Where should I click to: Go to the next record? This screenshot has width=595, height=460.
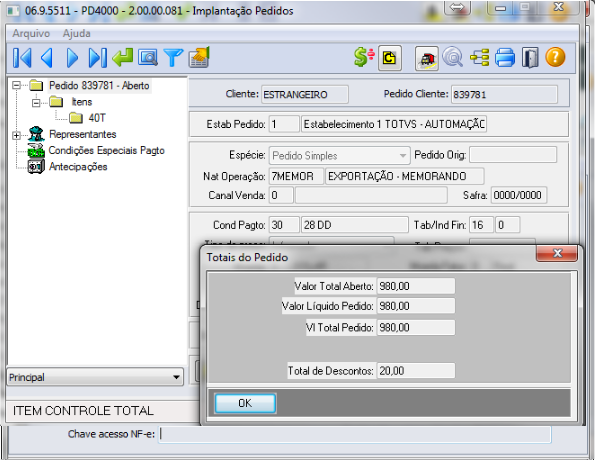72,58
